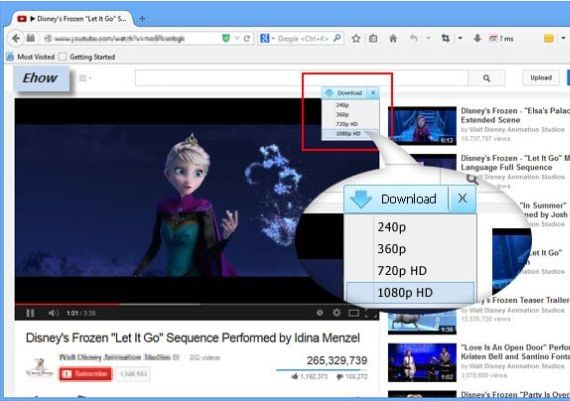Click the YouTube search input box
Screen dimensions: 570x401
[301, 78]
